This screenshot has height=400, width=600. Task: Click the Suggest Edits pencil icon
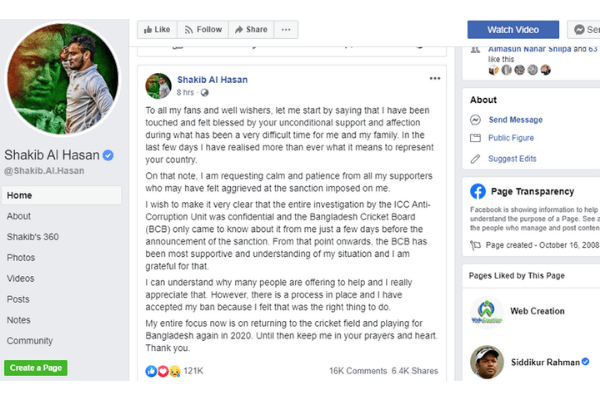tap(476, 158)
